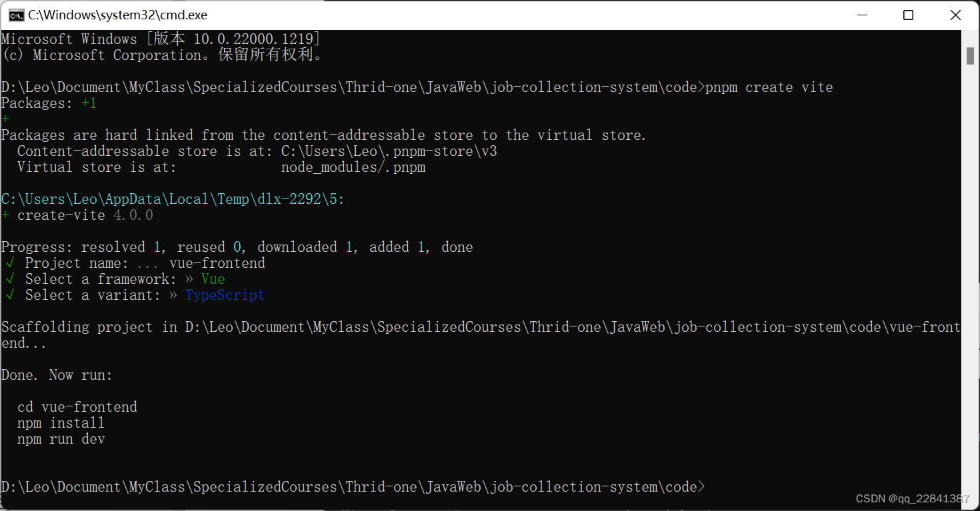Click the 'Scaffolding project in' line

pyautogui.click(x=481, y=335)
